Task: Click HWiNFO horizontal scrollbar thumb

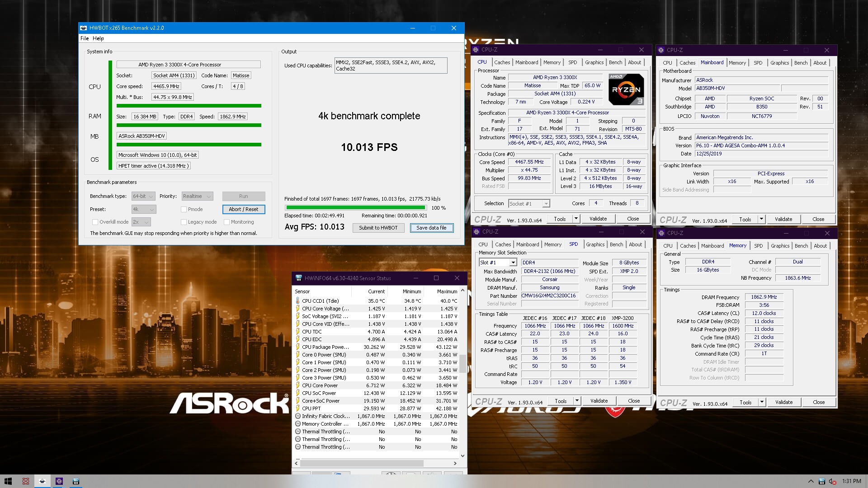Action: coord(362,463)
